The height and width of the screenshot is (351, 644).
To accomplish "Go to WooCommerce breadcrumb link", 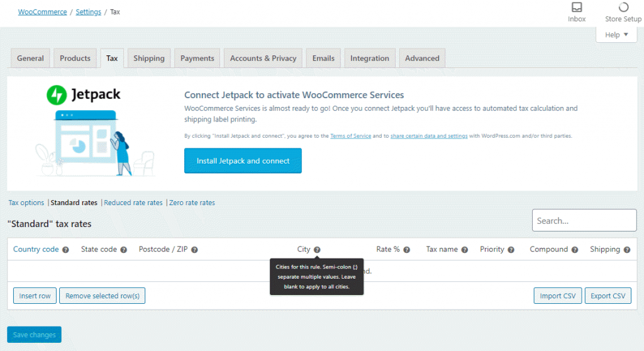I will click(42, 12).
